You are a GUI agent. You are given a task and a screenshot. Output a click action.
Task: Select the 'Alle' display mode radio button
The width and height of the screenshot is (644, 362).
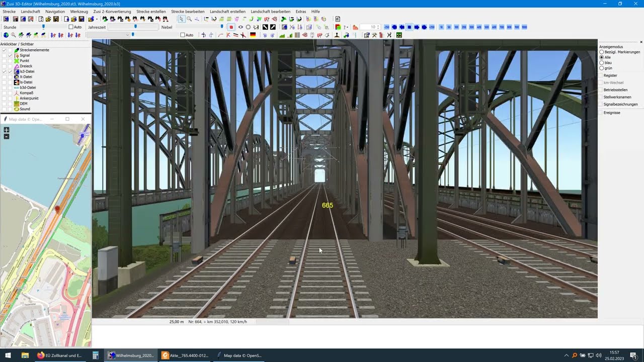(602, 57)
